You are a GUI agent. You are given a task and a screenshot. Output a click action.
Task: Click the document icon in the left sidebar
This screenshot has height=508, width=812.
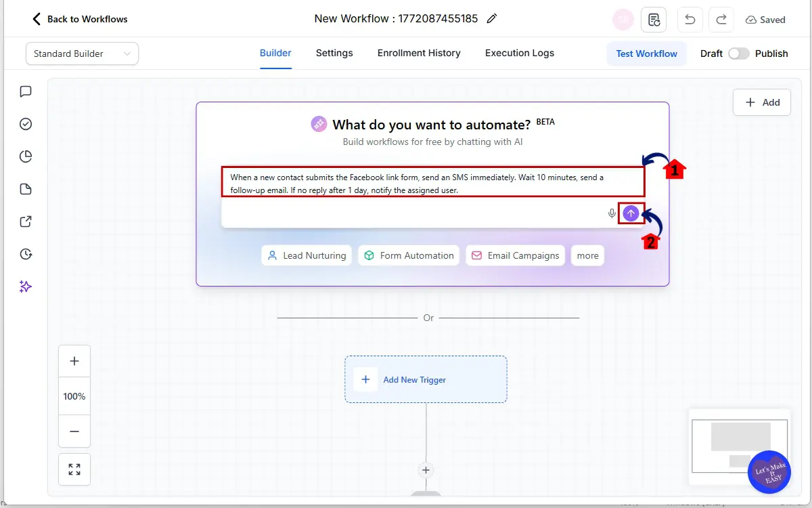[x=25, y=188]
